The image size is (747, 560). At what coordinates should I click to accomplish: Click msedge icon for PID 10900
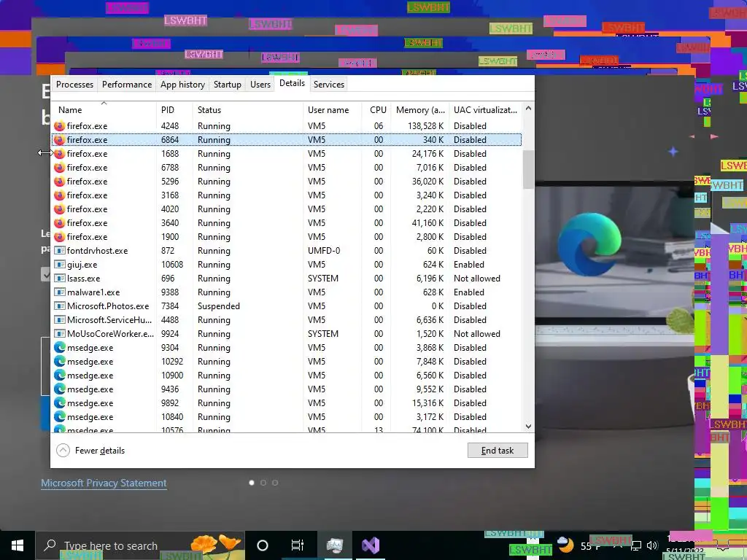(x=60, y=376)
